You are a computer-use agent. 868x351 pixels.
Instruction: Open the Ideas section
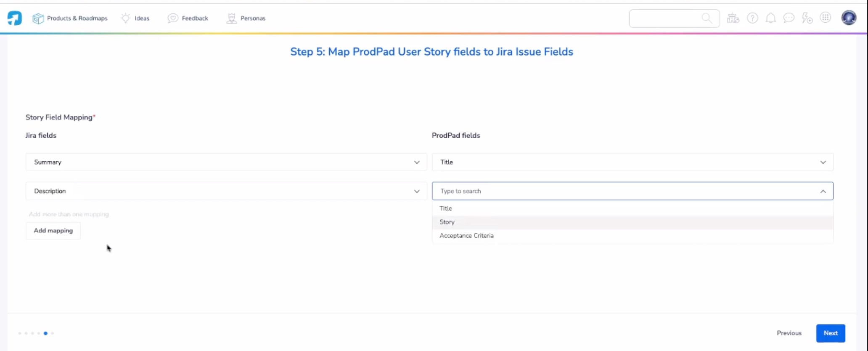[x=135, y=18]
